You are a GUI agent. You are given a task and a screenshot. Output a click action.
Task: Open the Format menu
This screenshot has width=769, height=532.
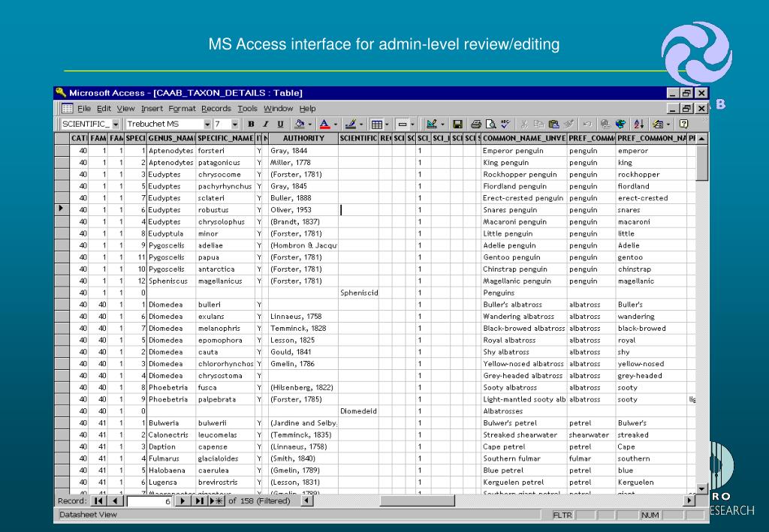pyautogui.click(x=182, y=108)
